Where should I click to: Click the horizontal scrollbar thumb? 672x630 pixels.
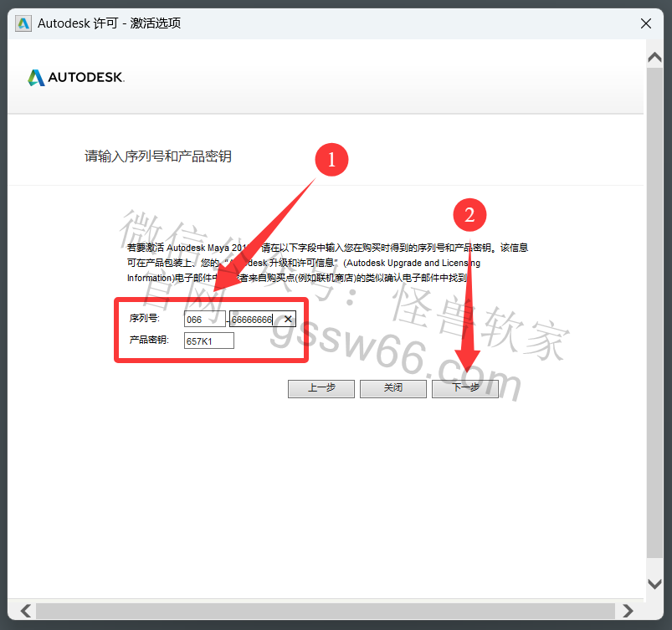pos(326,611)
